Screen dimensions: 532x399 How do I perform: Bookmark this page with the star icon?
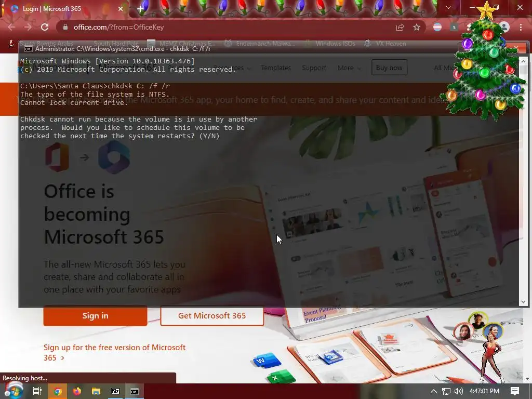coord(417,27)
